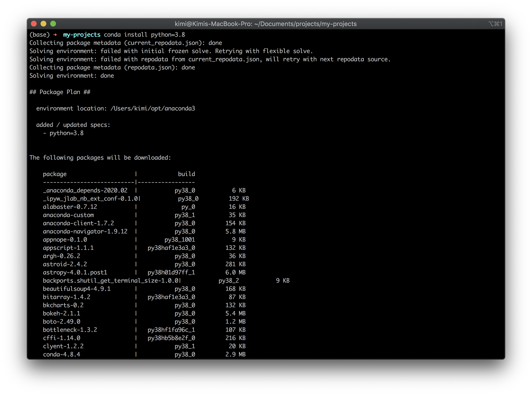Click the '2.9 MB' size for conda

pos(235,354)
